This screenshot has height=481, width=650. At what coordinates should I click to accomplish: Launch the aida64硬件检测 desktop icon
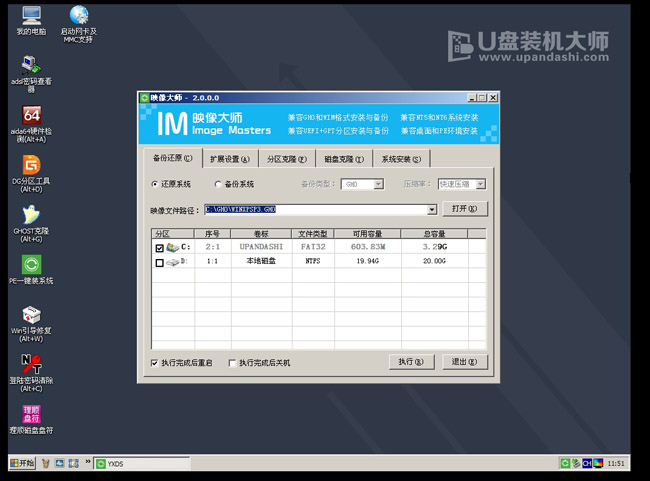tap(32, 124)
